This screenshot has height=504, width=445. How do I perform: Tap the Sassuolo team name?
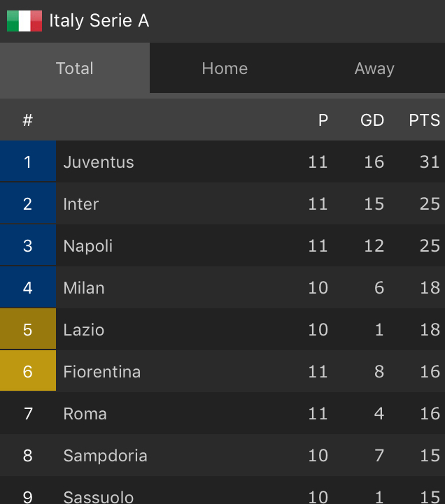(99, 496)
